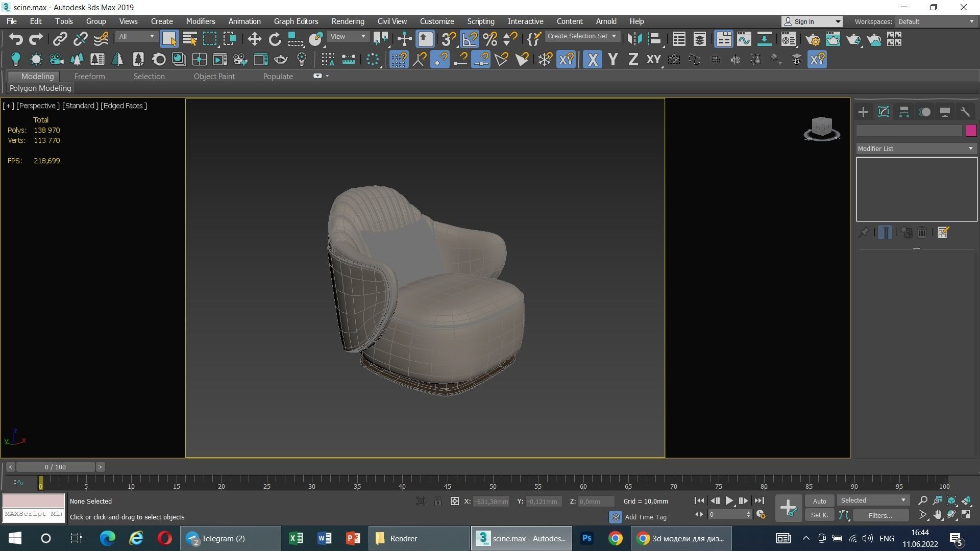This screenshot has height=551, width=980.
Task: Open the Utilities command panel tab
Action: tap(965, 112)
